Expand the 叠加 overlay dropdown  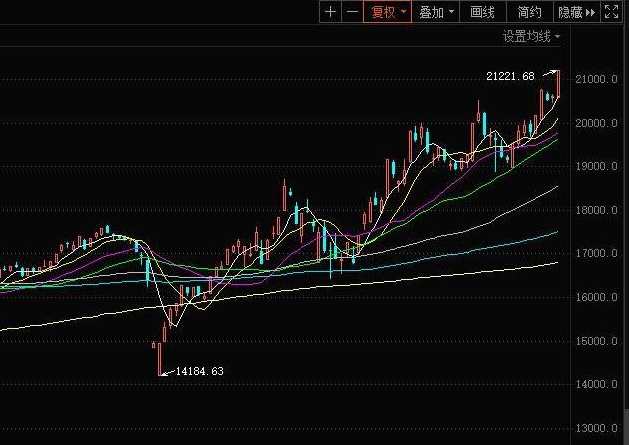pos(437,12)
